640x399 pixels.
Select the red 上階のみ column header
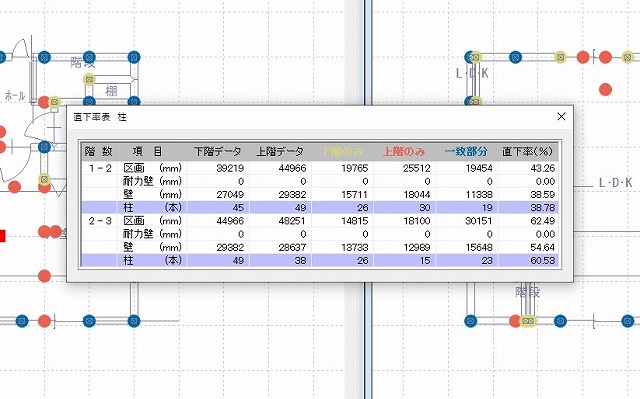pyautogui.click(x=404, y=152)
